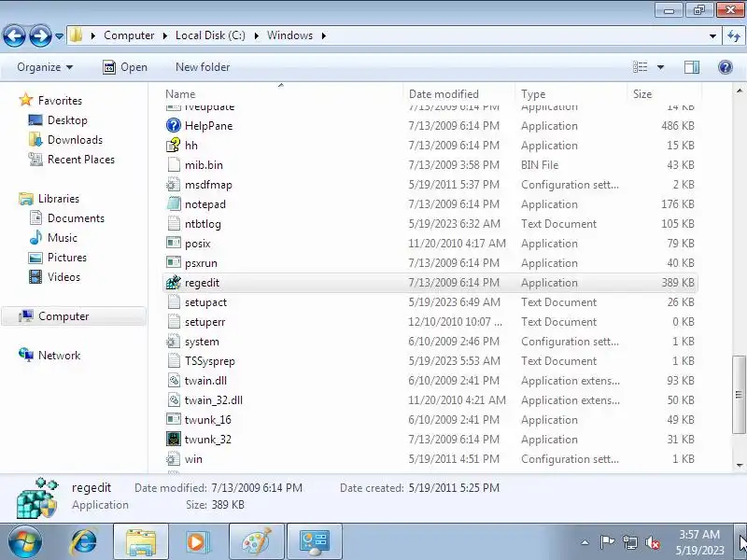The height and width of the screenshot is (560, 747).
Task: Click the scrollbar up arrow
Action: tap(739, 91)
